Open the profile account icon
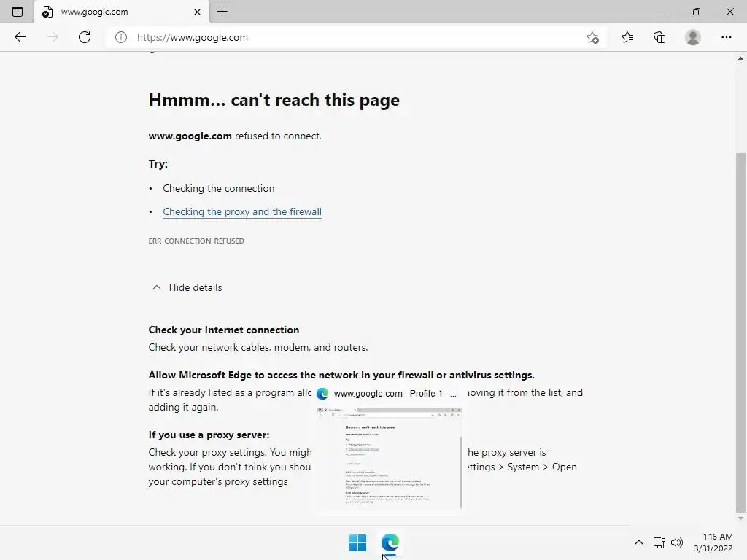The width and height of the screenshot is (747, 560). [693, 37]
